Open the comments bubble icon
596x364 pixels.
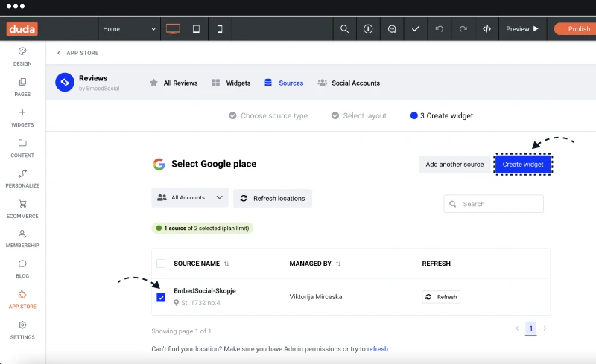[392, 29]
